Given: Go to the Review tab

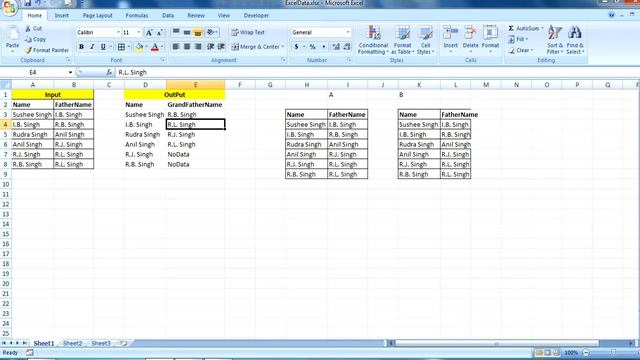Looking at the screenshot, I should click(196, 16).
